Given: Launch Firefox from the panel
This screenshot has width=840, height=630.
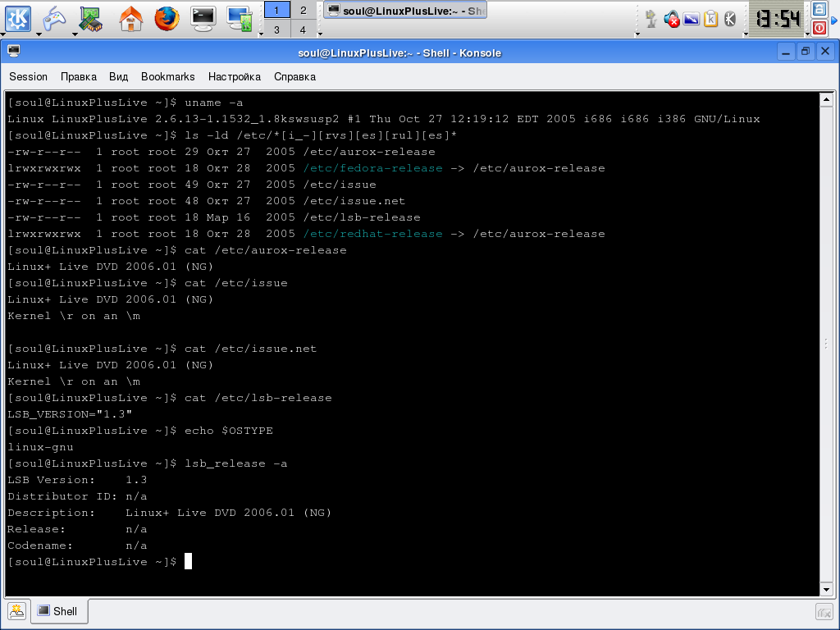Looking at the screenshot, I should (167, 19).
